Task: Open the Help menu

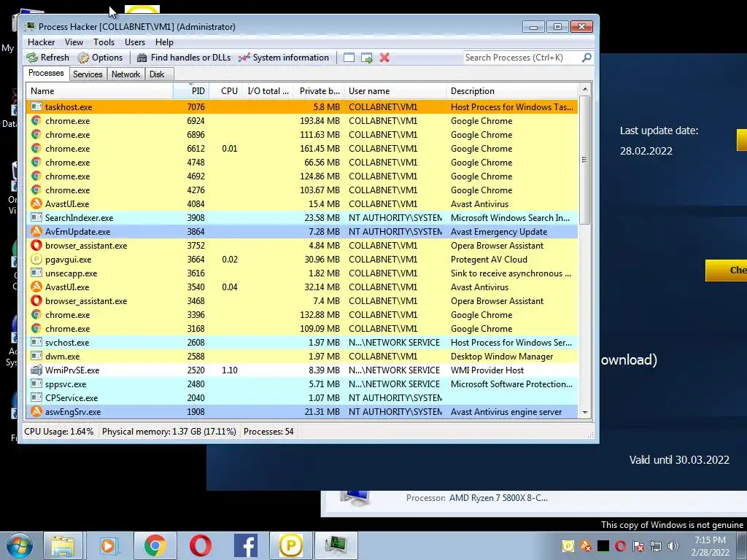Action: pyautogui.click(x=164, y=42)
